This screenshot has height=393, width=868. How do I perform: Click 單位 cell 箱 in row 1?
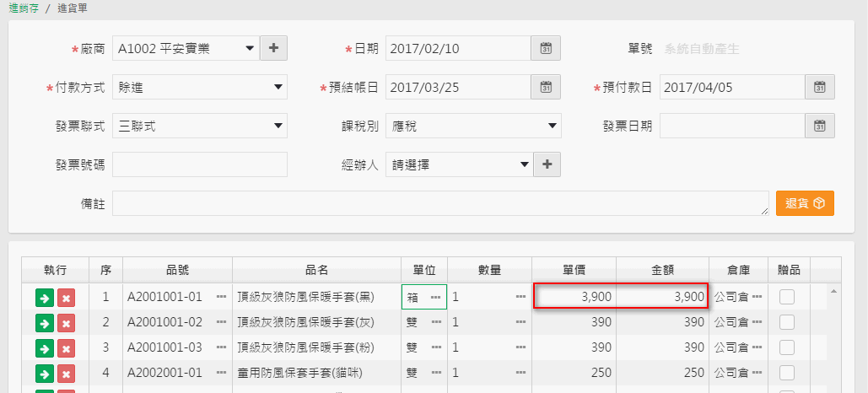click(x=424, y=297)
